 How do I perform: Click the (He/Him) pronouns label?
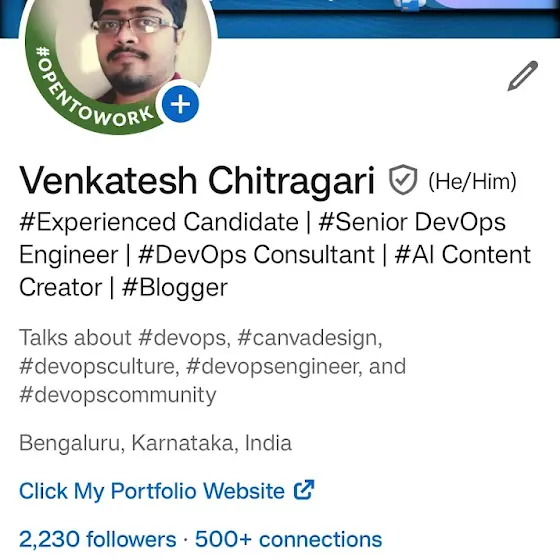(472, 181)
